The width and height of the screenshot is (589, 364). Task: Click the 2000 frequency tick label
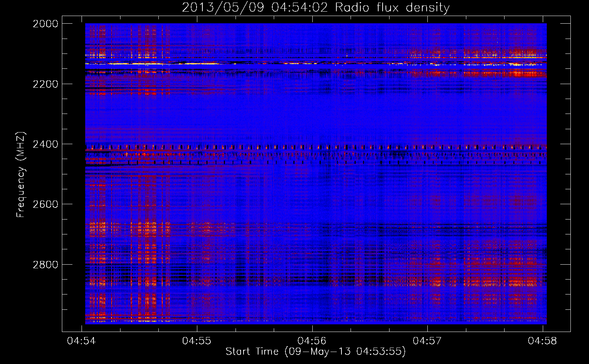click(46, 24)
